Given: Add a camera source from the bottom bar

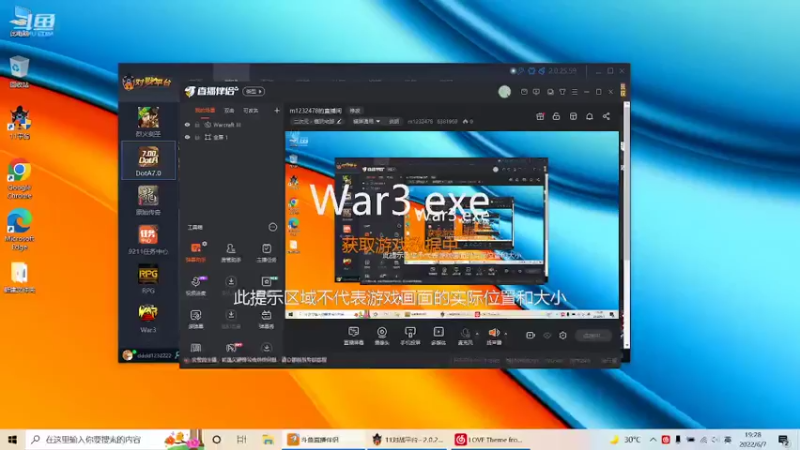Looking at the screenshot, I should click(382, 336).
